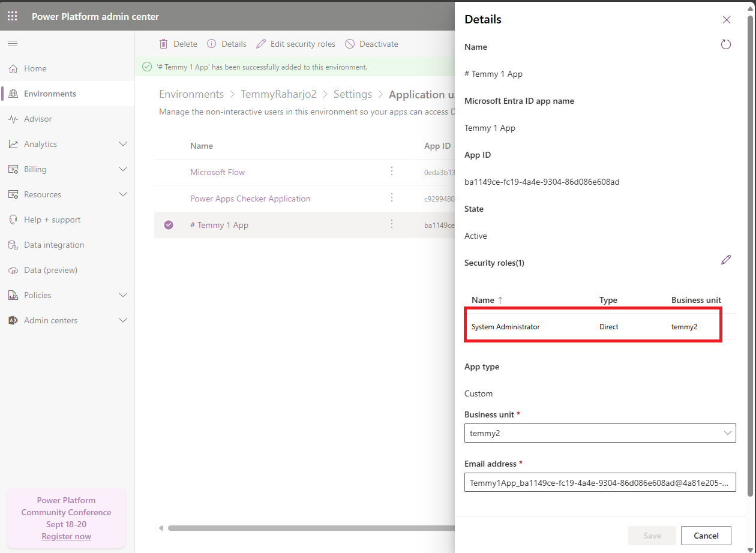Collapse the navigation hamburger menu

pyautogui.click(x=13, y=44)
